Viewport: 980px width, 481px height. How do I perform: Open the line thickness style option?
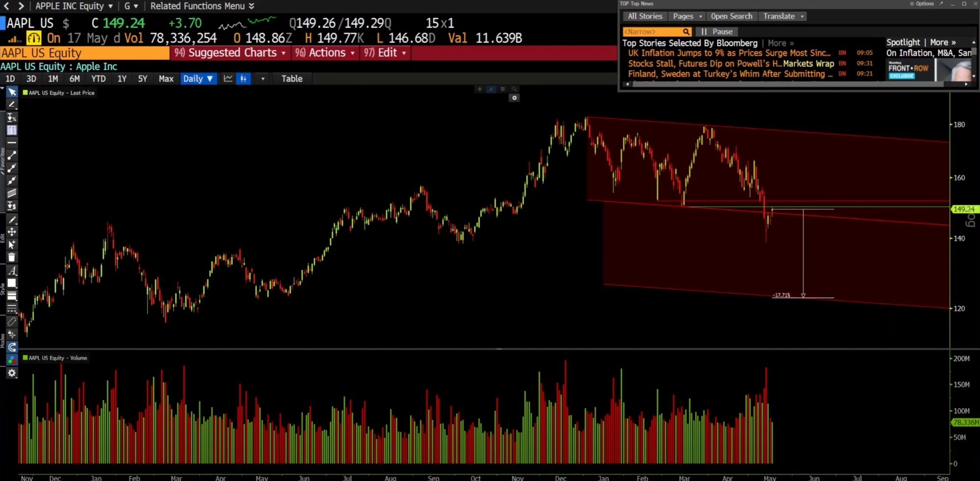pyautogui.click(x=12, y=296)
